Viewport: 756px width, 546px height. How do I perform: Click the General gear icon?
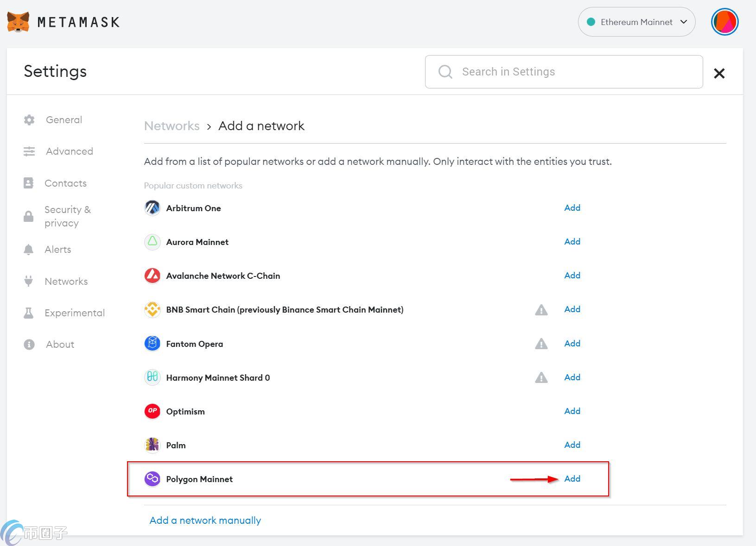(29, 120)
